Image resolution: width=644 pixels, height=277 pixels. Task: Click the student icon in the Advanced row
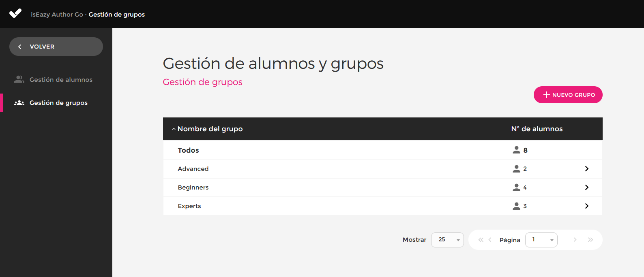[x=516, y=169]
